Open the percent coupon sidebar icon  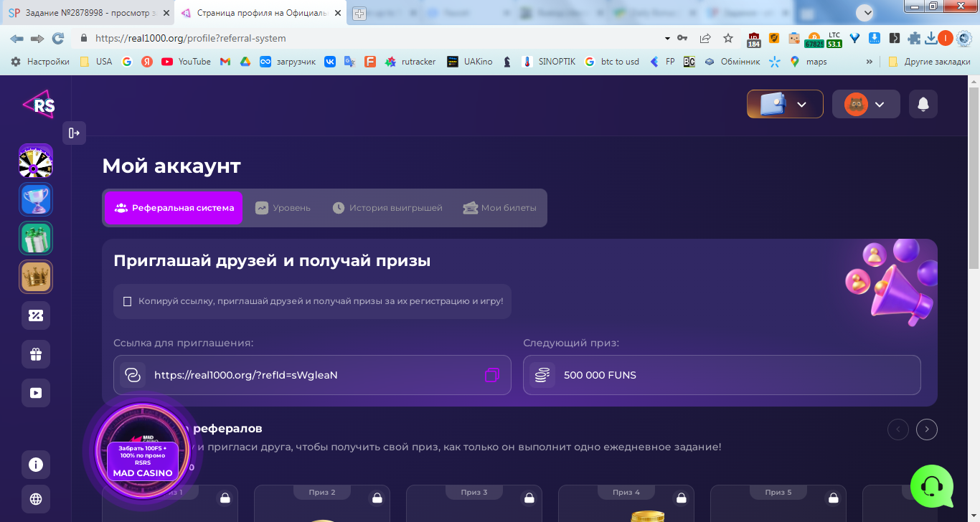36,315
